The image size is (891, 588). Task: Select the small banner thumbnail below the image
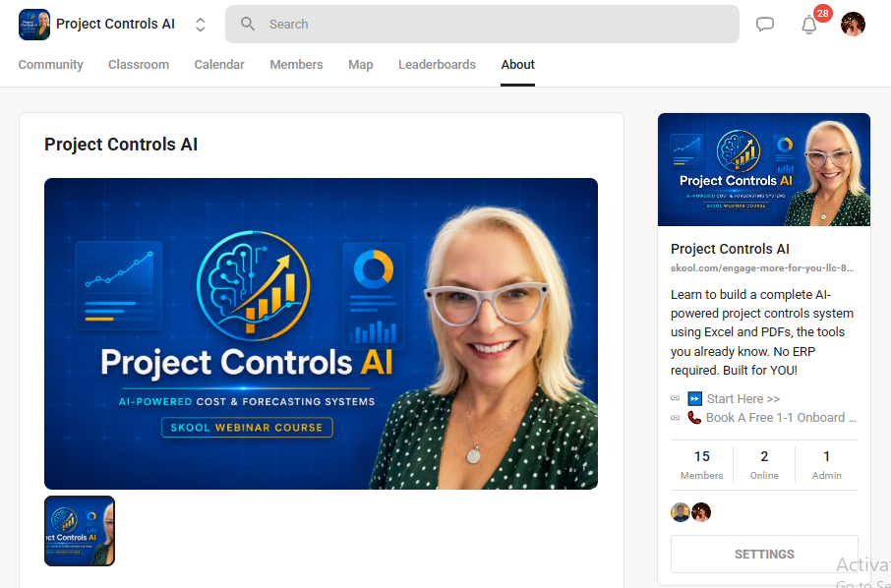click(x=80, y=531)
